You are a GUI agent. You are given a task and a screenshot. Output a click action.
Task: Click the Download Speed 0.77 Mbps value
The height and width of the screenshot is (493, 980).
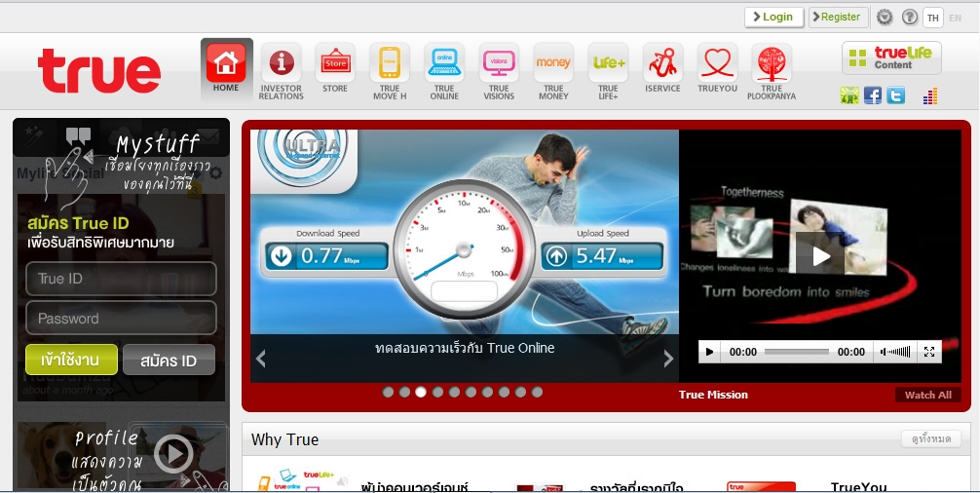point(326,256)
